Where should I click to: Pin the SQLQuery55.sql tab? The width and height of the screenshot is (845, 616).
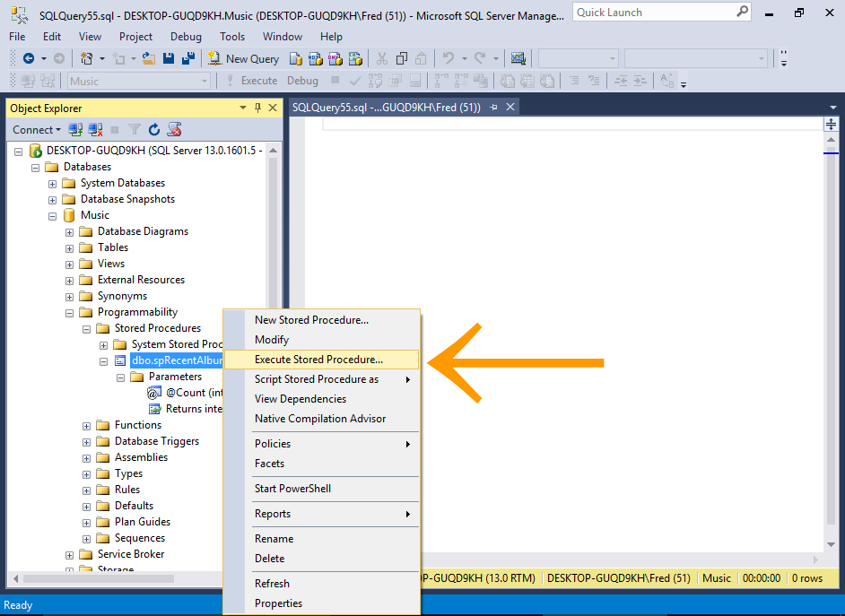493,107
